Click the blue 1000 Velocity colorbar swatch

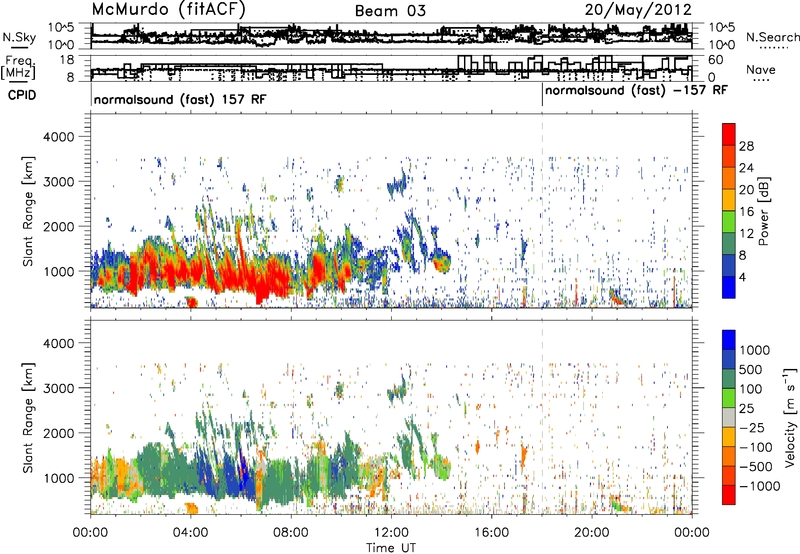point(729,340)
